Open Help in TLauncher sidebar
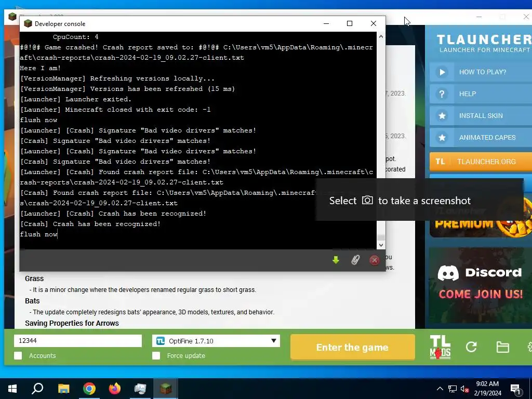The image size is (532, 399). [x=481, y=94]
